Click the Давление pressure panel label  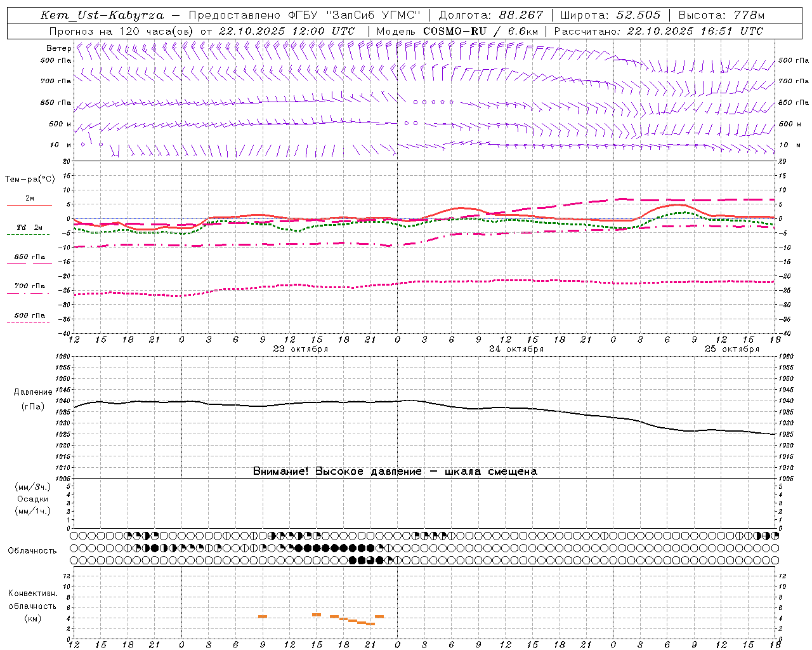tap(33, 392)
